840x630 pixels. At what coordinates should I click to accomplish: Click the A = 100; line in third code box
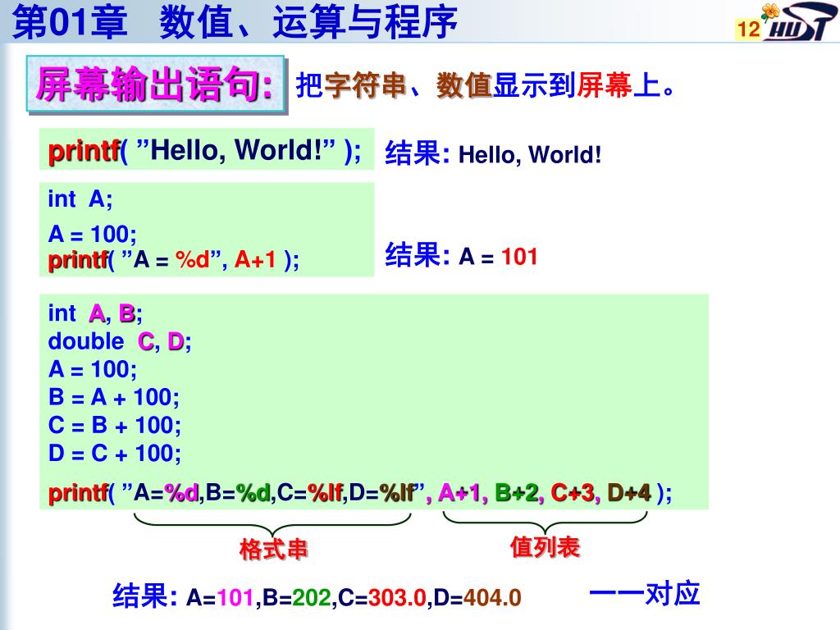(x=92, y=370)
